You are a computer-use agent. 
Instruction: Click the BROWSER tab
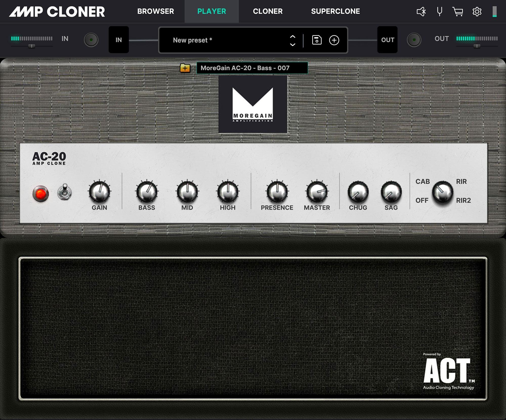[156, 11]
